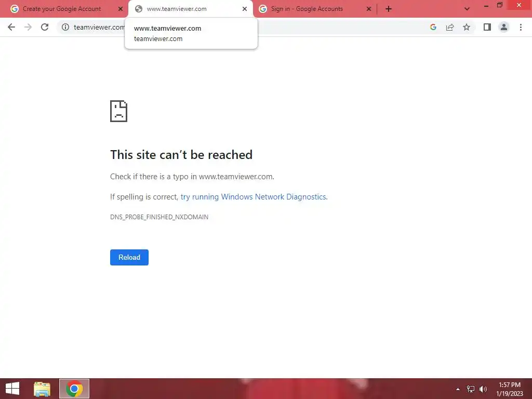Close the Create your Google Account tab

121,9
